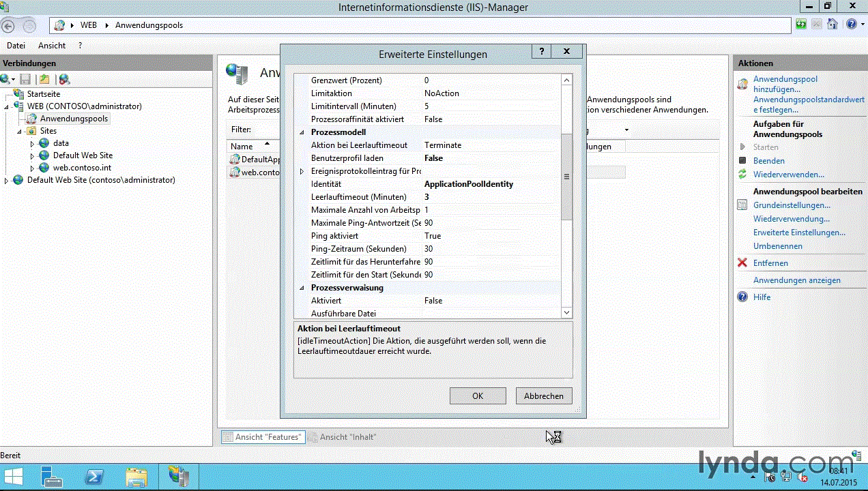The height and width of the screenshot is (491, 868).
Task: Click the recycle arrows icon beside Wiederverwenden
Action: [742, 175]
